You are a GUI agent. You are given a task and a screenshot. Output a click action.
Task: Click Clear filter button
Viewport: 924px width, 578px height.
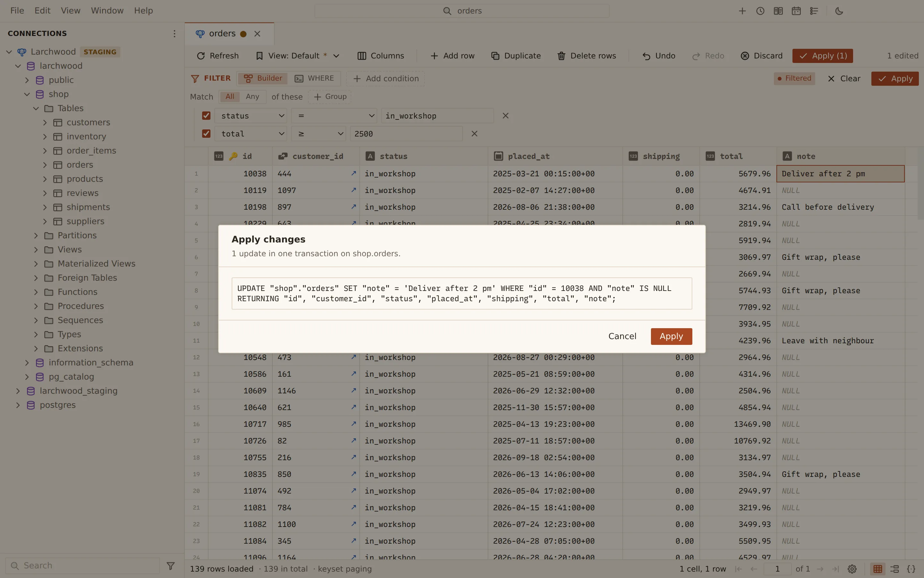click(x=844, y=78)
